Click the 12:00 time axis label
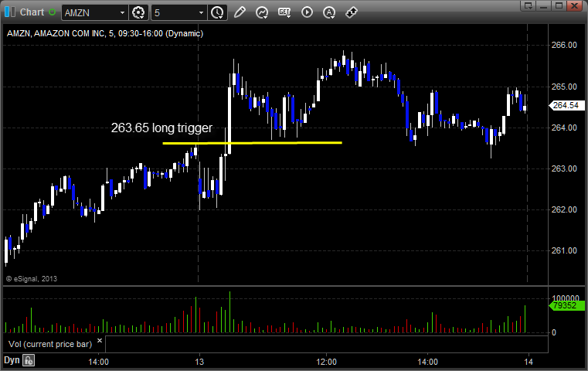 pos(326,362)
